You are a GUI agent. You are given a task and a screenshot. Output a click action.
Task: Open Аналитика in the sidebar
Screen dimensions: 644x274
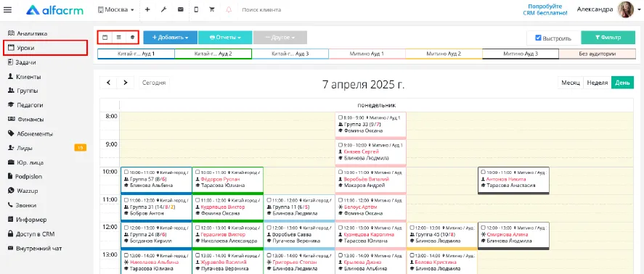click(28, 33)
